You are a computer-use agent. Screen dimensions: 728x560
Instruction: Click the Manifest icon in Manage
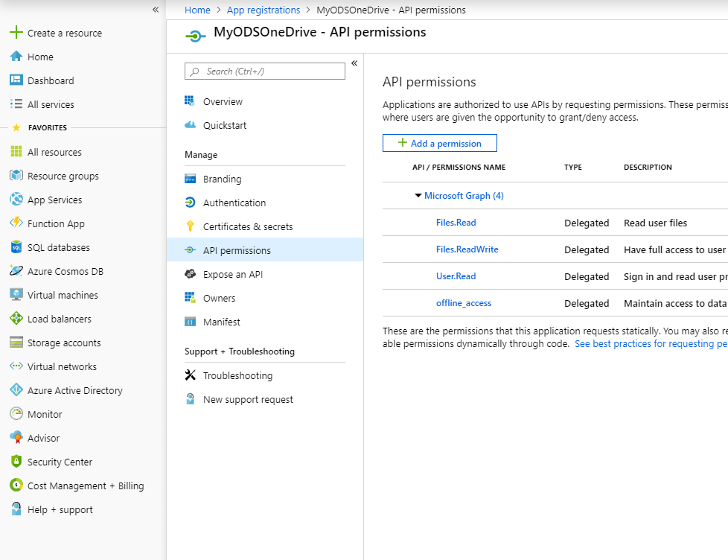190,322
